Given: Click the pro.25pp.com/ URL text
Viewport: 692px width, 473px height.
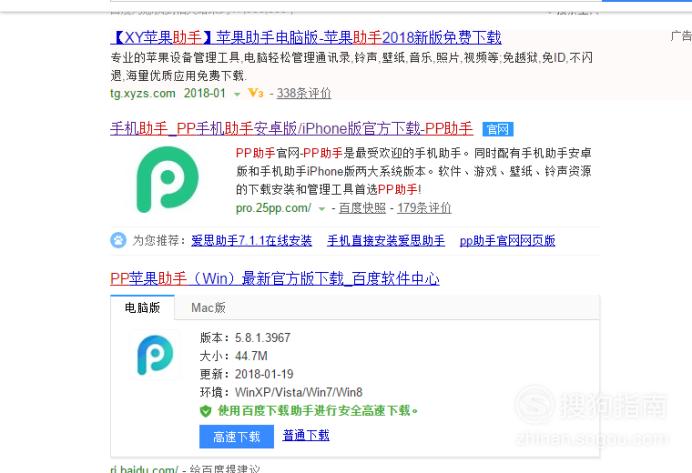Looking at the screenshot, I should (273, 208).
